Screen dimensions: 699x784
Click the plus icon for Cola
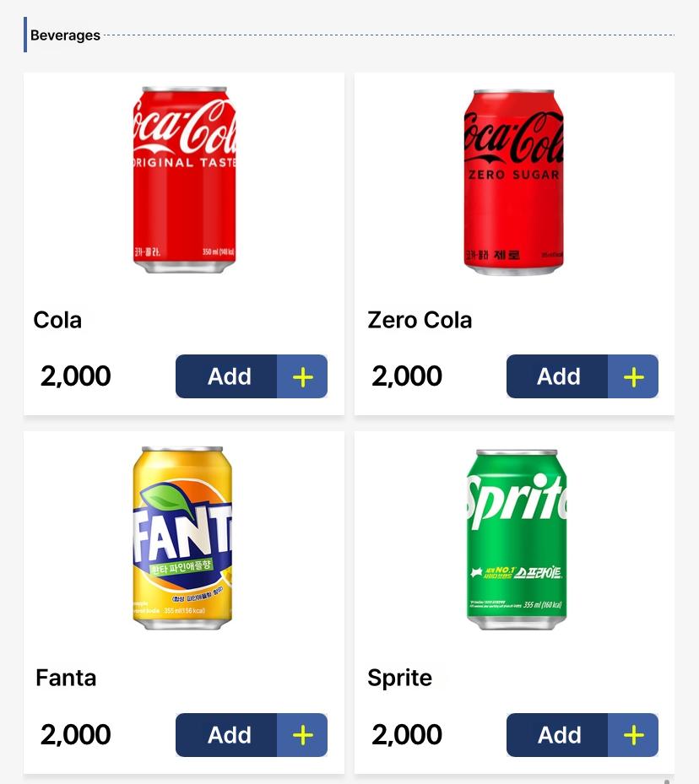(302, 377)
